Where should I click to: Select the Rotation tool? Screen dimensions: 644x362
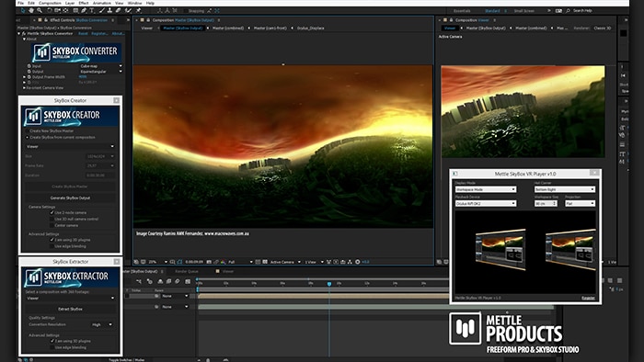pyautogui.click(x=50, y=11)
